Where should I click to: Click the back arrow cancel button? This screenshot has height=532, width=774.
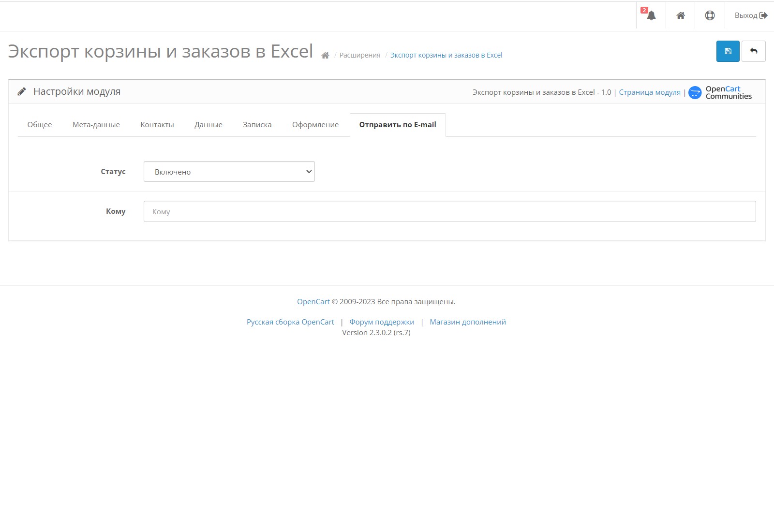[x=754, y=51]
